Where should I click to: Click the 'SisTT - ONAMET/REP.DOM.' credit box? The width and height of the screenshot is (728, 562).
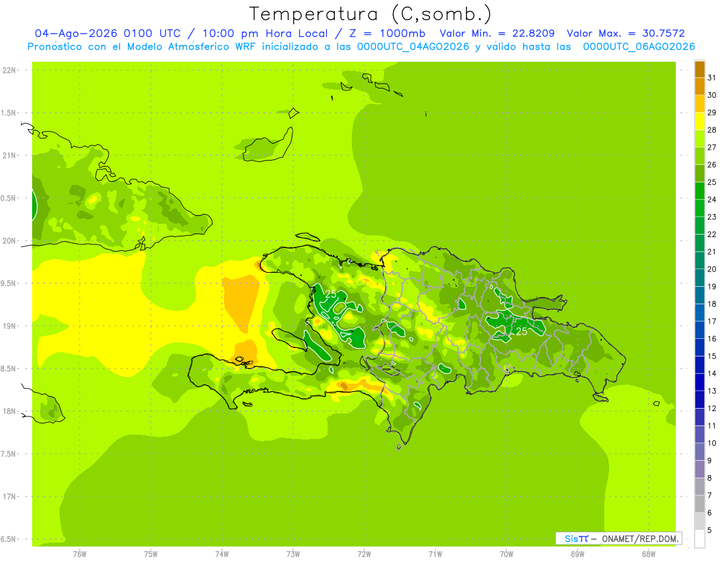coord(618,538)
